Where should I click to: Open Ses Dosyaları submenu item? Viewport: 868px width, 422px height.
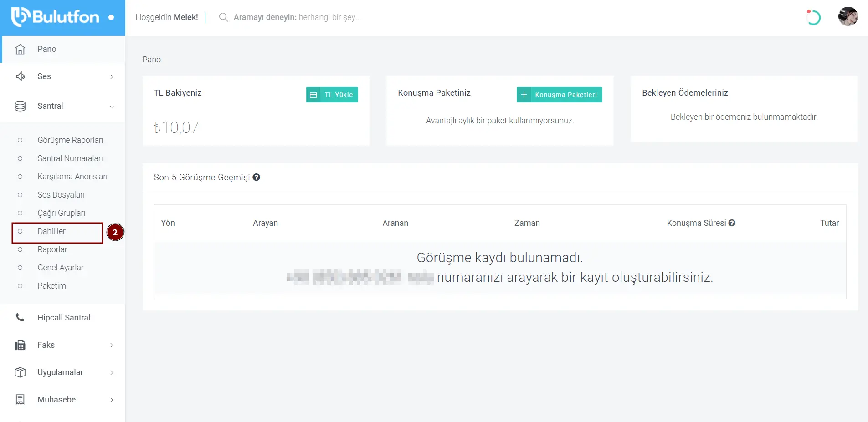[61, 195]
